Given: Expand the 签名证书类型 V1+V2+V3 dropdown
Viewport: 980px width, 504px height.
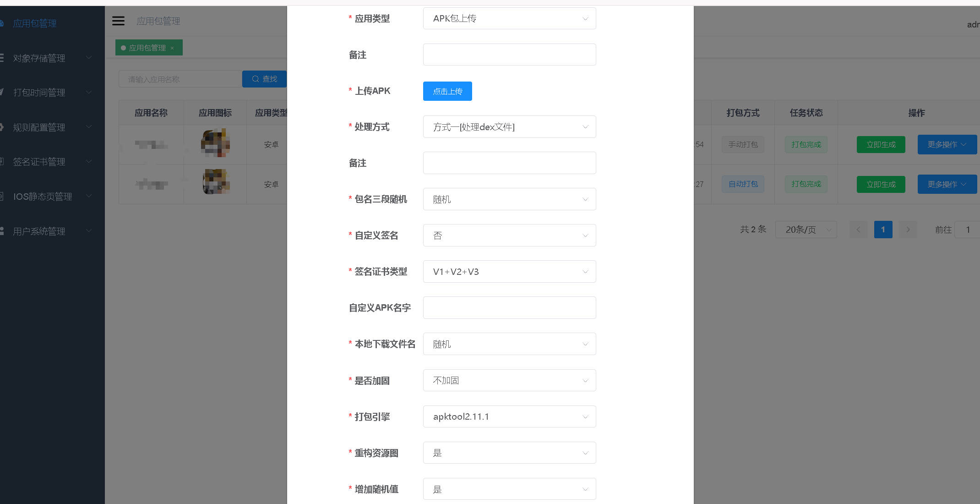Looking at the screenshot, I should [509, 272].
